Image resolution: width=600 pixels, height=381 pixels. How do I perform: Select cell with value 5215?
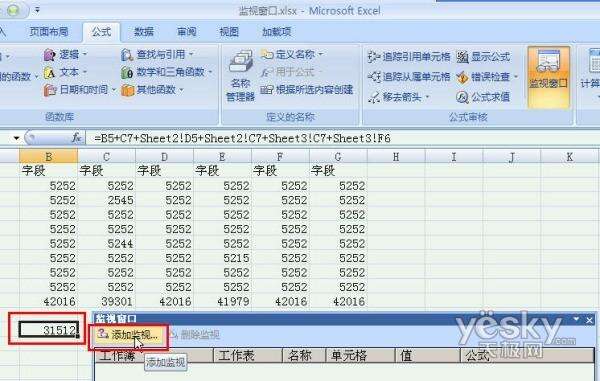pos(222,258)
